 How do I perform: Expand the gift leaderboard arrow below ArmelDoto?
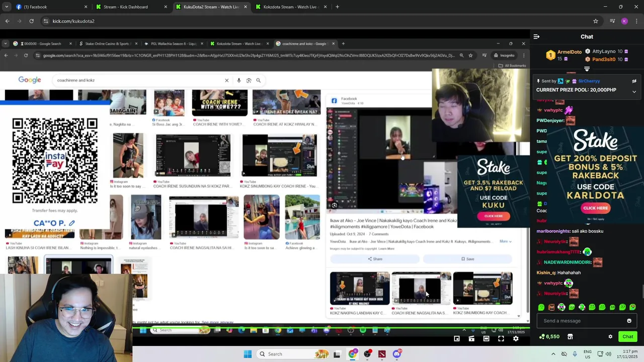click(x=587, y=69)
